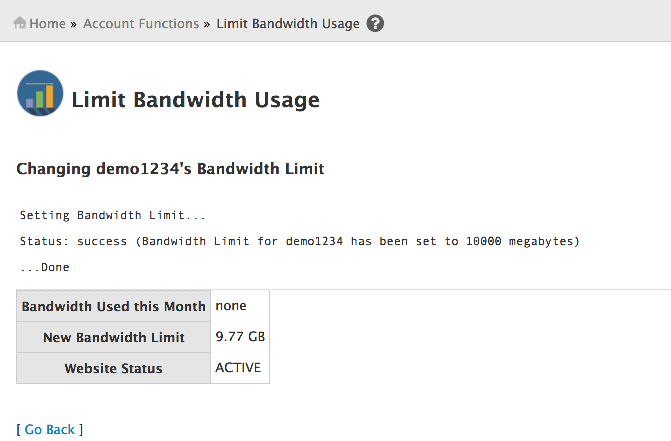Open the help question mark icon
This screenshot has height=441, width=671.
point(375,24)
